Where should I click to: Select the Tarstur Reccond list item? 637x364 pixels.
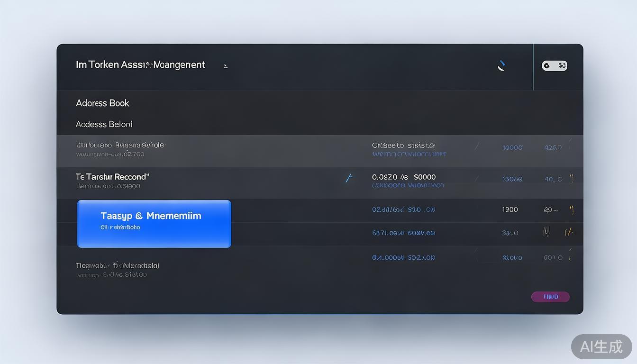(112, 177)
